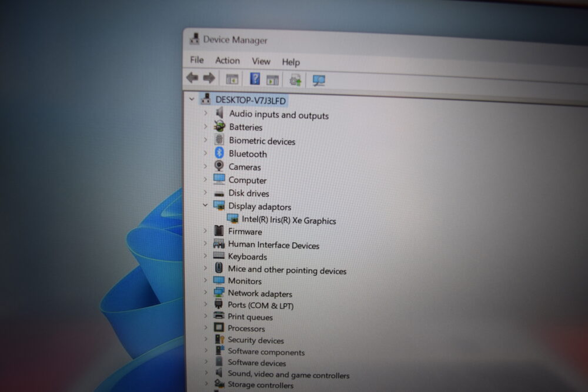Click the Bluetooth logo icon
Screen dimensions: 588x392
[x=219, y=153]
